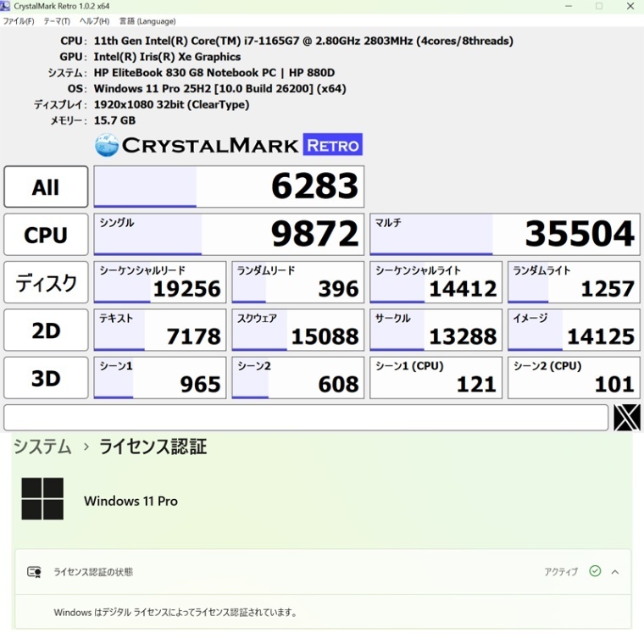
Task: Click the Intel Iris Xe Graphics GPU text
Action: (167, 57)
